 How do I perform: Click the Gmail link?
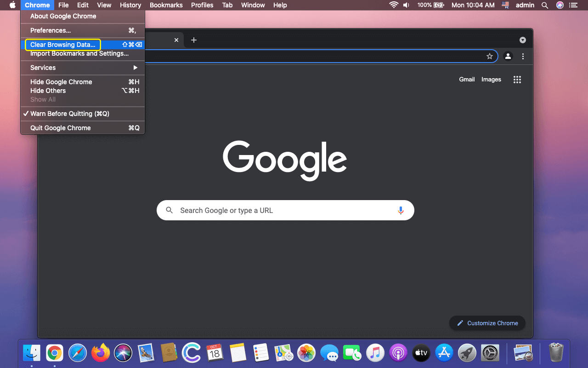pos(467,79)
